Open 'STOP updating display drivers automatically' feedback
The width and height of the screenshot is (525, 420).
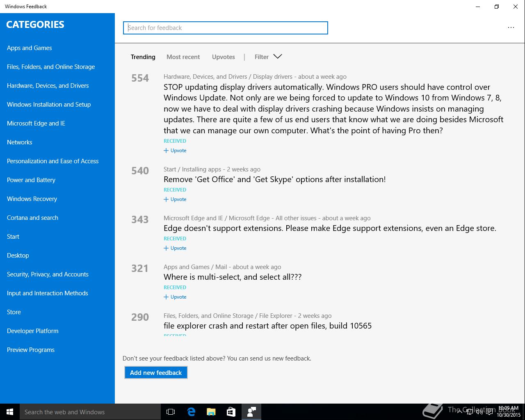pos(333,109)
